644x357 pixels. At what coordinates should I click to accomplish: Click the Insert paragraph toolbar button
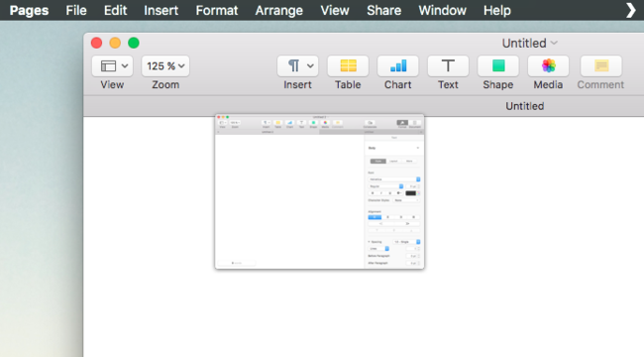click(x=298, y=65)
